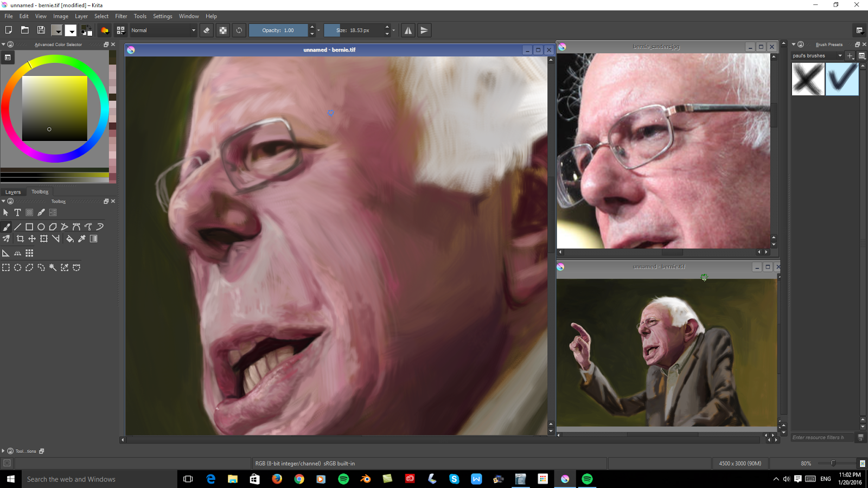The image size is (868, 488).
Task: Click the add new brush preset button
Action: pyautogui.click(x=850, y=55)
